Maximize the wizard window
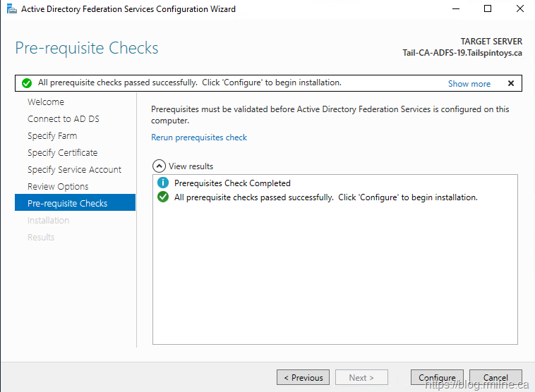 coord(487,9)
